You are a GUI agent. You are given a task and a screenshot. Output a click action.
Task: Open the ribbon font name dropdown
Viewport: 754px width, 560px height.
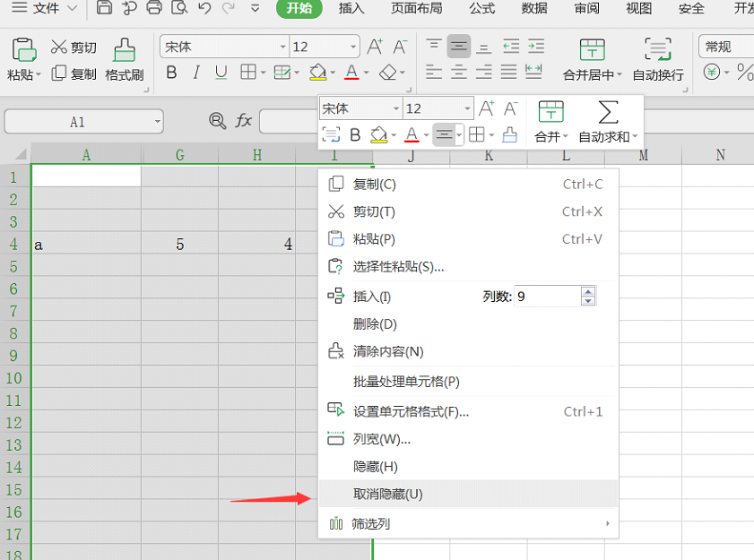click(x=282, y=47)
